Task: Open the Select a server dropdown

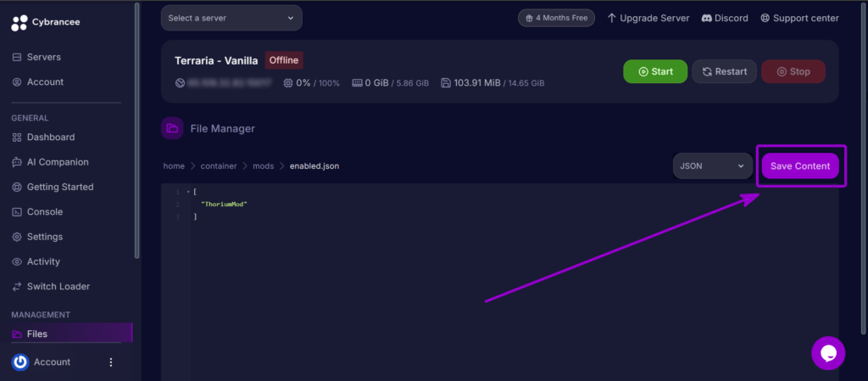Action: click(231, 19)
